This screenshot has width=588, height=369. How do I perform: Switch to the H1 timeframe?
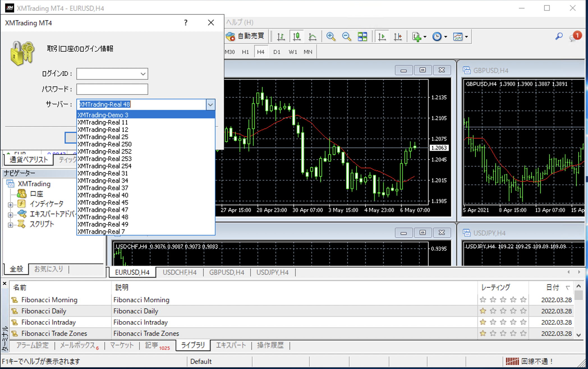245,52
